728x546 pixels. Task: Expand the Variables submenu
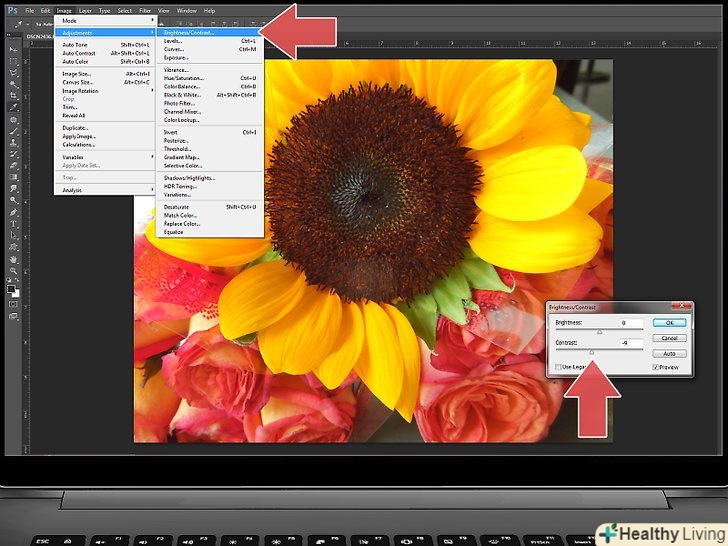click(x=152, y=157)
